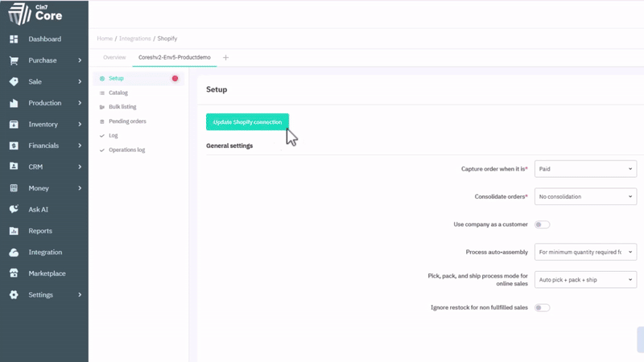Expand the Production menu chevron
The width and height of the screenshot is (644, 362).
(x=80, y=103)
